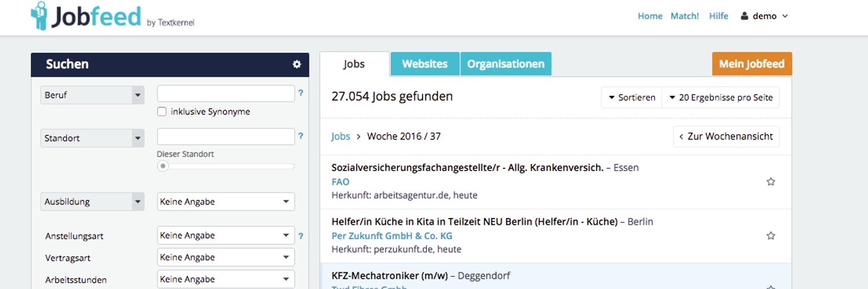Screen dimensions: 868x289
Task: Open Arbeitsstunden Keine Angabe select box
Action: 226,279
